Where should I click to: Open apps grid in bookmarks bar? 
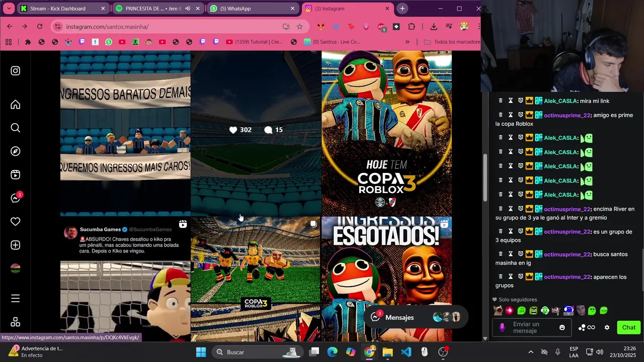point(9,42)
